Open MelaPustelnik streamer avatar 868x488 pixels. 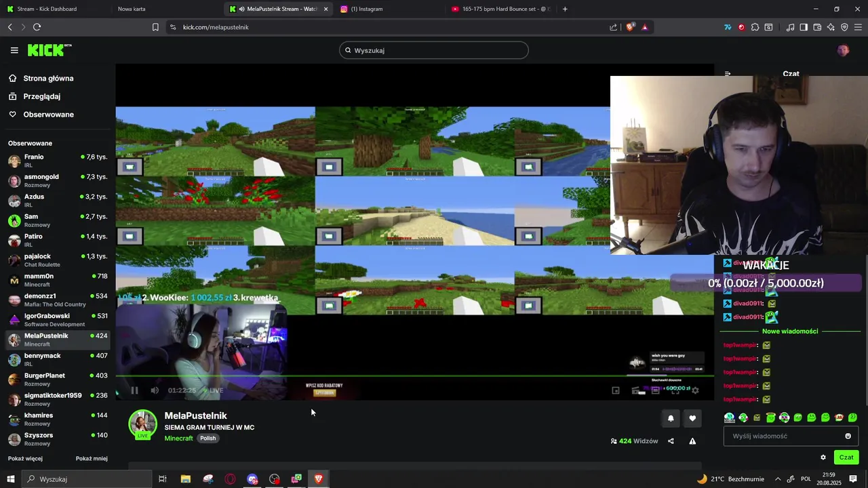142,424
